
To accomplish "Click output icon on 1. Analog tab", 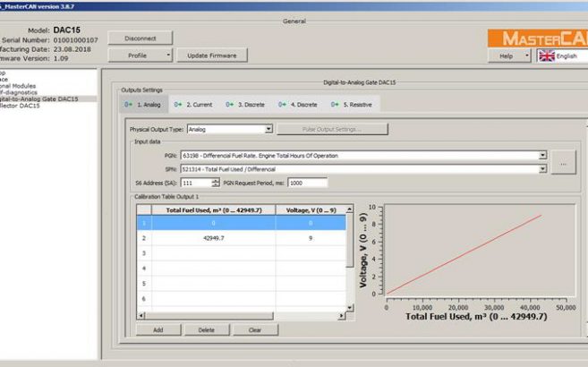I will point(129,105).
